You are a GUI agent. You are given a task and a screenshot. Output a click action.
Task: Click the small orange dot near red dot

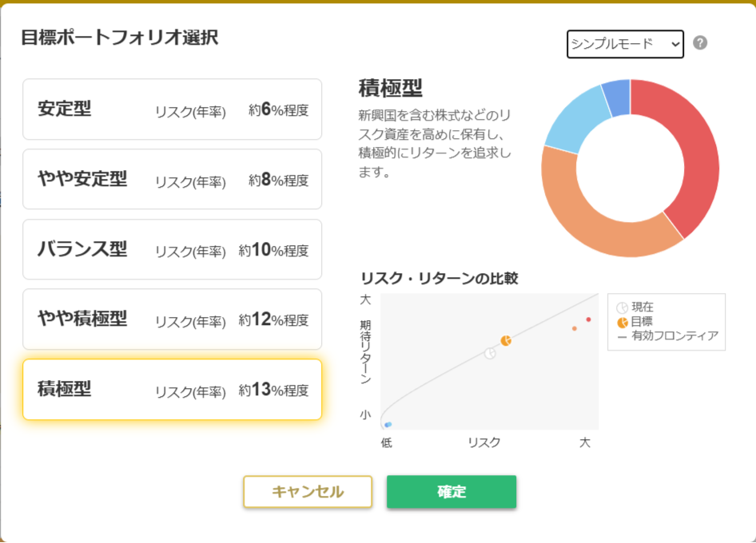click(x=574, y=328)
